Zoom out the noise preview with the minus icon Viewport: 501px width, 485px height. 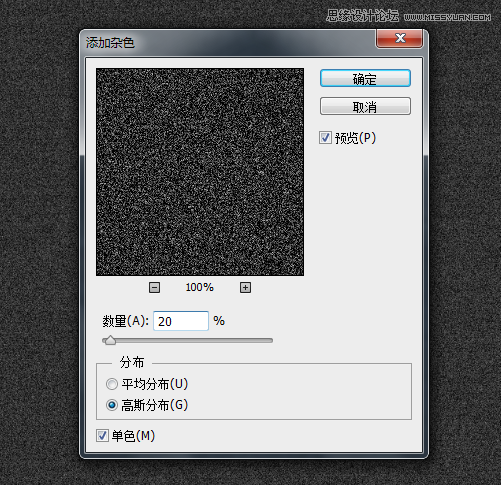[154, 287]
